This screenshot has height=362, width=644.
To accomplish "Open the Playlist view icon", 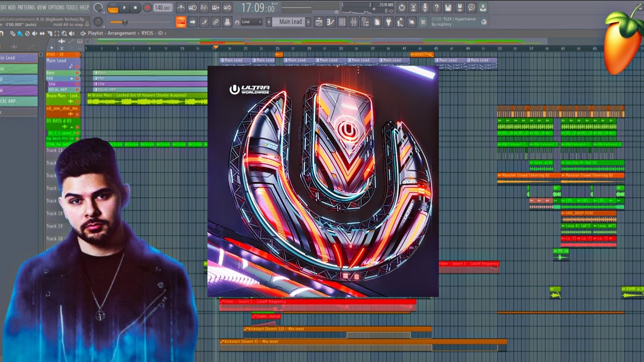I will point(318,22).
